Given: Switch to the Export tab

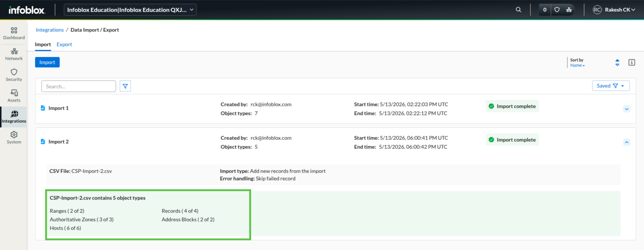Looking at the screenshot, I should (64, 45).
